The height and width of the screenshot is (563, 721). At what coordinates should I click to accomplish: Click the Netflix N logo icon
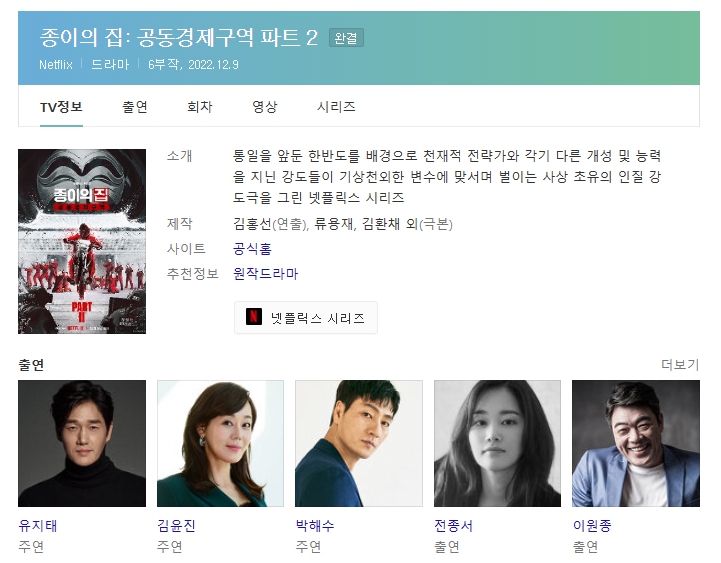253,316
